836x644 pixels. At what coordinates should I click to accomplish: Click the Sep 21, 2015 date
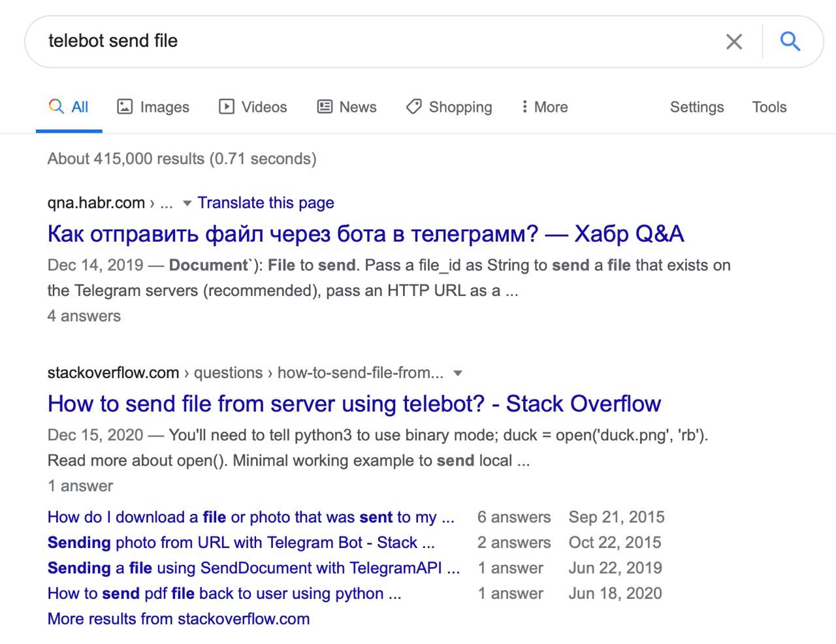[617, 517]
